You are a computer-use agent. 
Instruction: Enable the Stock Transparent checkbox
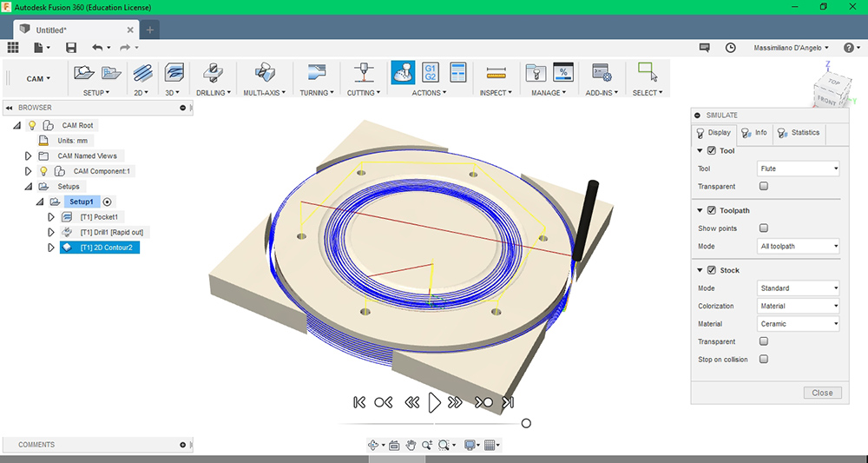764,341
